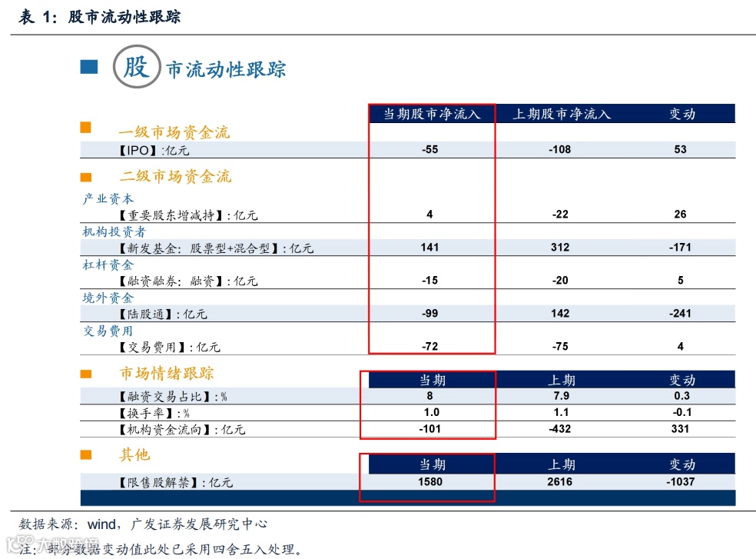Viewport: 756px width, 559px height.
Task: Select the 市场情绪跟踪 section heading
Action: (x=167, y=373)
